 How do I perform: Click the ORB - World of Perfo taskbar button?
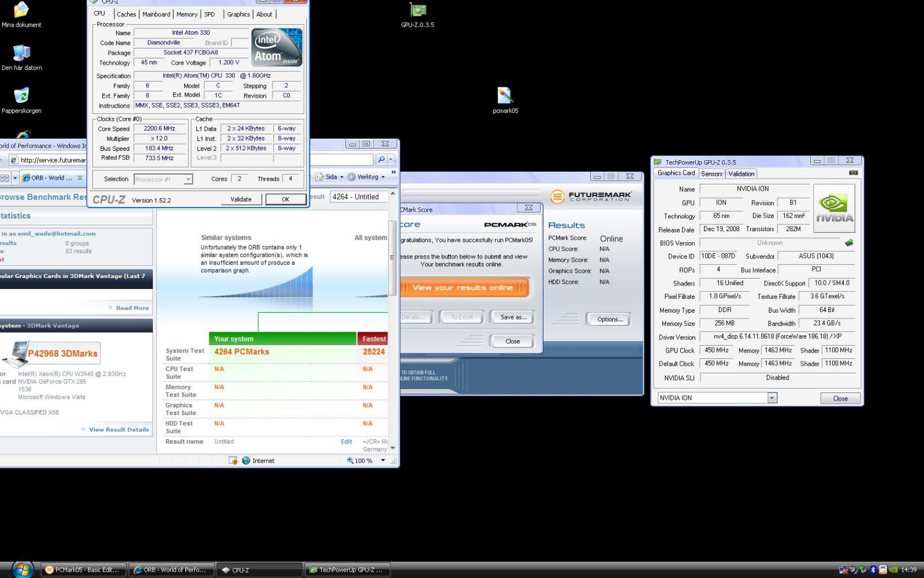[x=172, y=570]
